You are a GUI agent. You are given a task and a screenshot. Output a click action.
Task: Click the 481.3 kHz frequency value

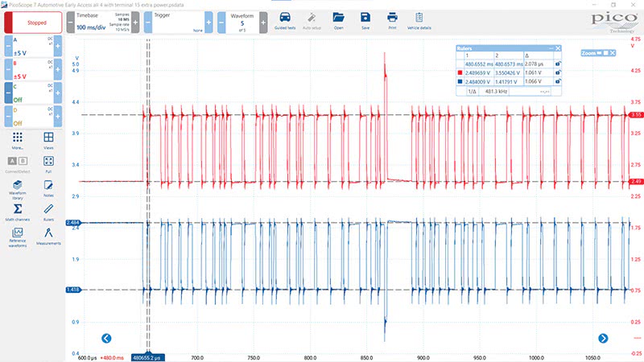pos(496,92)
